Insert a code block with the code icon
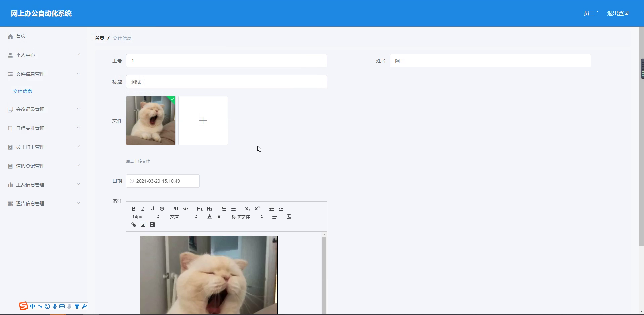The width and height of the screenshot is (644, 315). point(185,209)
